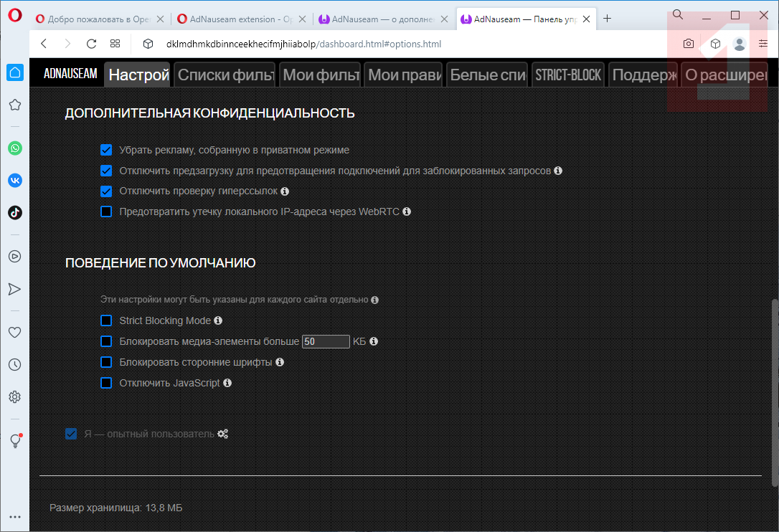Launch WhatsApp from the sidebar

(15, 148)
